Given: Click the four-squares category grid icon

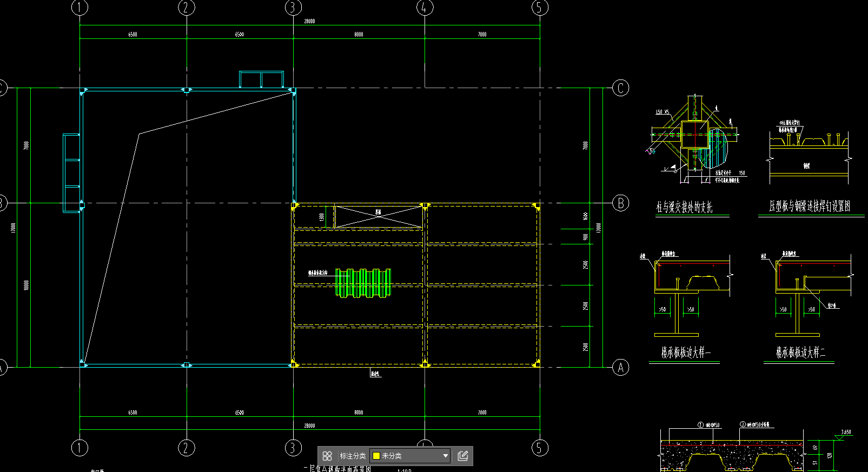Looking at the screenshot, I should [x=327, y=456].
